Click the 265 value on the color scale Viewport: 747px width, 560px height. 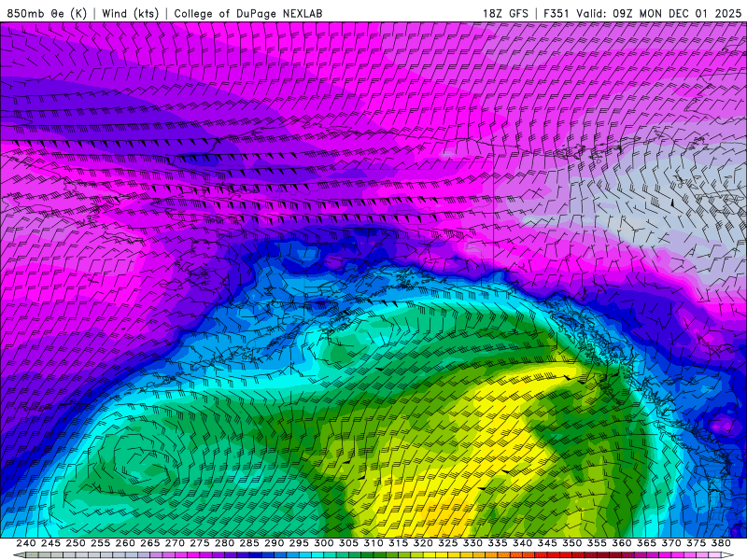click(150, 543)
